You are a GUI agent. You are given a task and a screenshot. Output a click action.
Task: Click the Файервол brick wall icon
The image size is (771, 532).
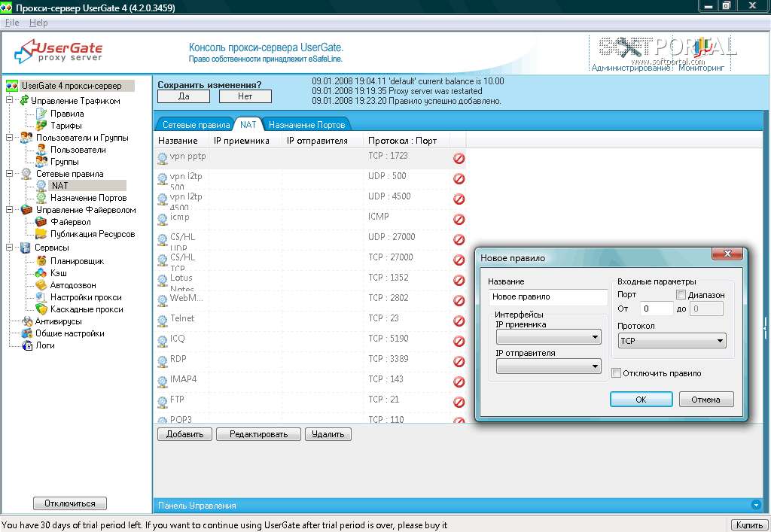41,222
